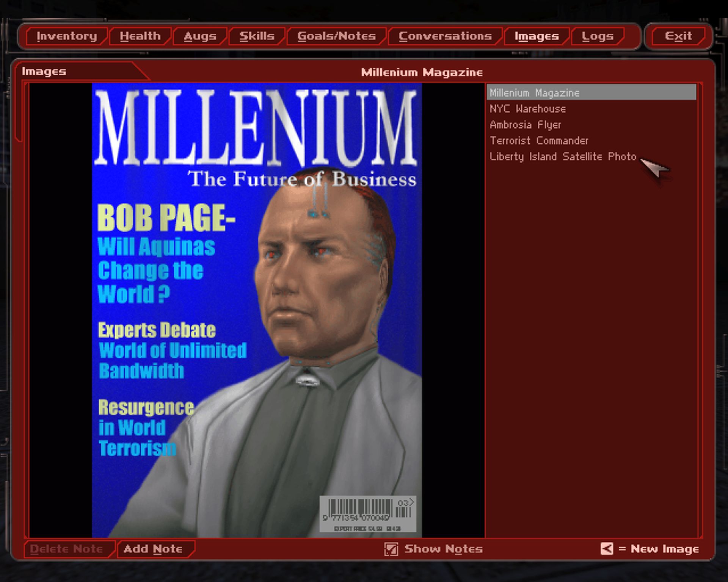728x582 pixels.
Task: Switch to the Logs tab
Action: tap(597, 36)
